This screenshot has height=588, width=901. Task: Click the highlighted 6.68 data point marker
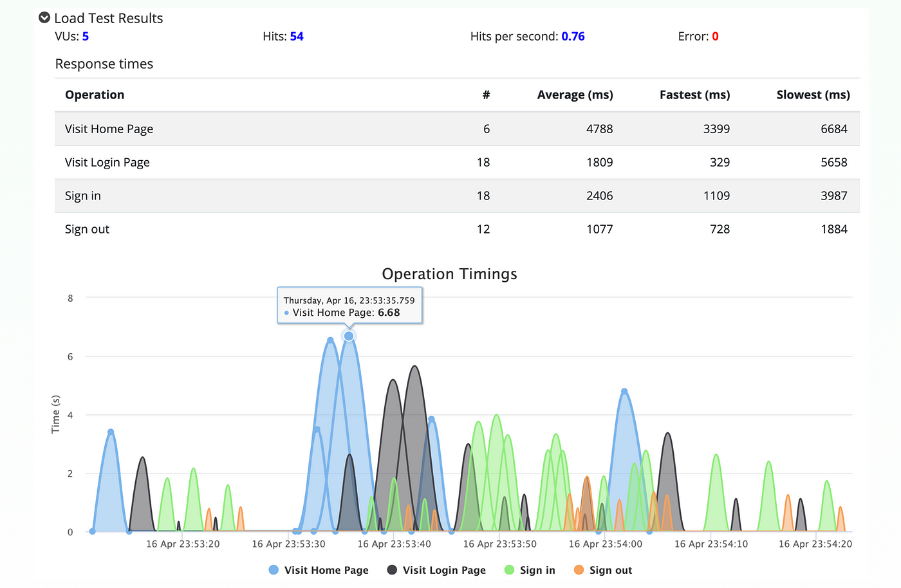click(x=349, y=336)
